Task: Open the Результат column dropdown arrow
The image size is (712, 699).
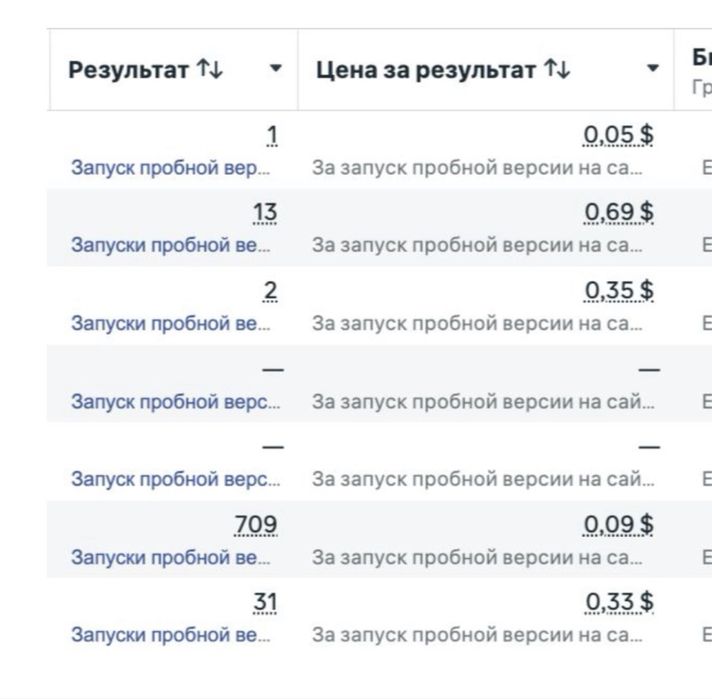Action: pyautogui.click(x=275, y=69)
